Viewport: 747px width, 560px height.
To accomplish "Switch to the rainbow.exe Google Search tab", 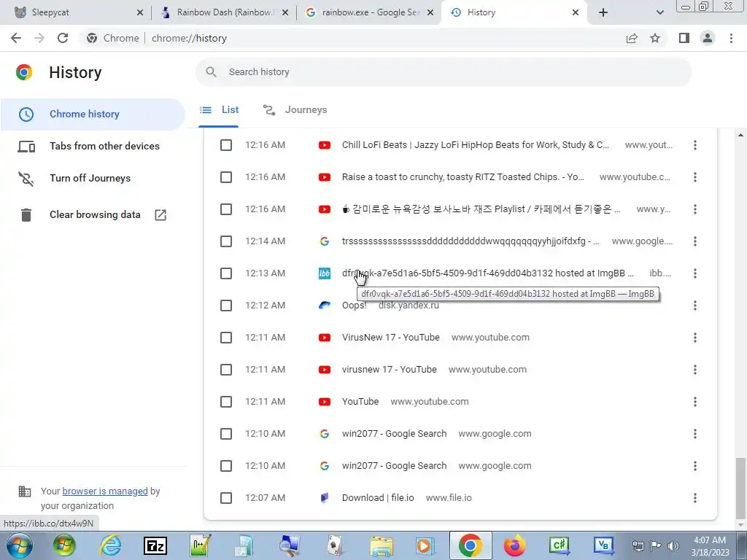I will coord(370,12).
